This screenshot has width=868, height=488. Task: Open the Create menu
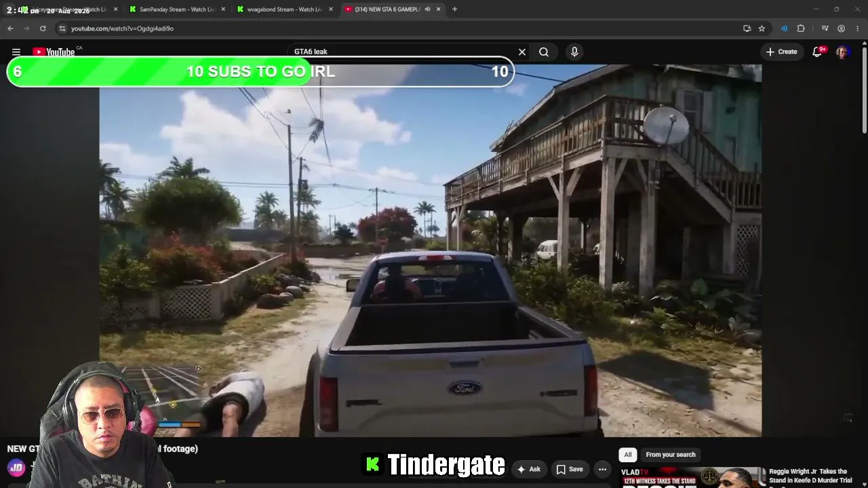click(x=781, y=52)
